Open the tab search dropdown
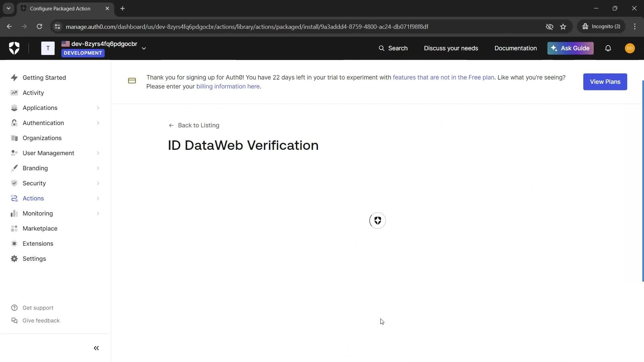Screen dimensions: 644x362 (x=8, y=9)
